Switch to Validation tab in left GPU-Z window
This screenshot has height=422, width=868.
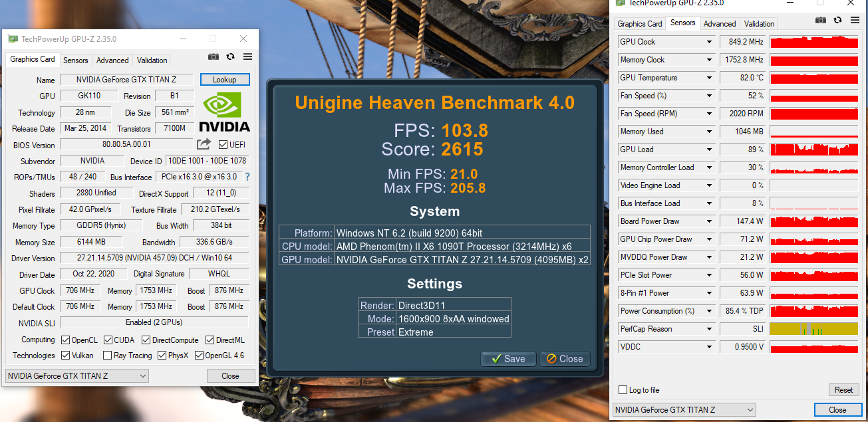coord(152,60)
